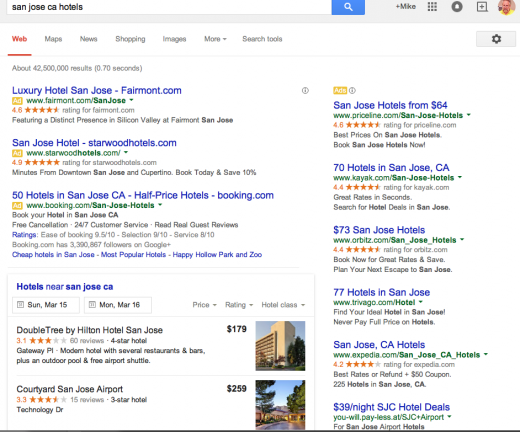Open DoubleTree by Hilton Hotel San Jose listing
The width and height of the screenshot is (520, 432).
coord(90,330)
